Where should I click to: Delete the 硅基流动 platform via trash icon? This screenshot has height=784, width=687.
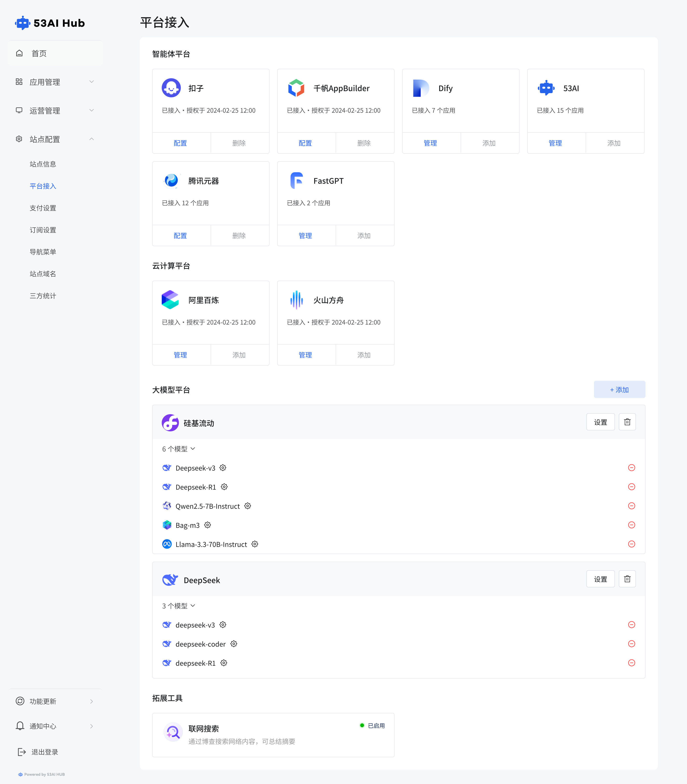pos(627,422)
